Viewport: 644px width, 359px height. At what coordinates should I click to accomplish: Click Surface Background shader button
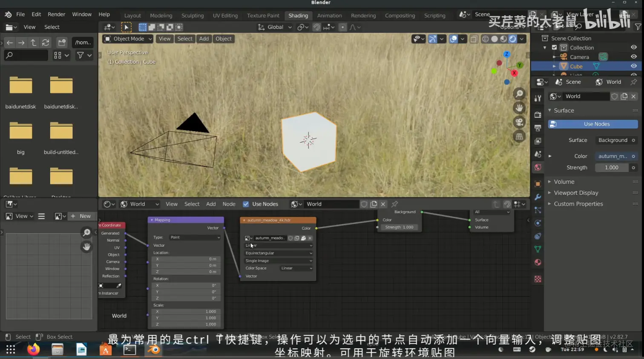click(x=612, y=140)
